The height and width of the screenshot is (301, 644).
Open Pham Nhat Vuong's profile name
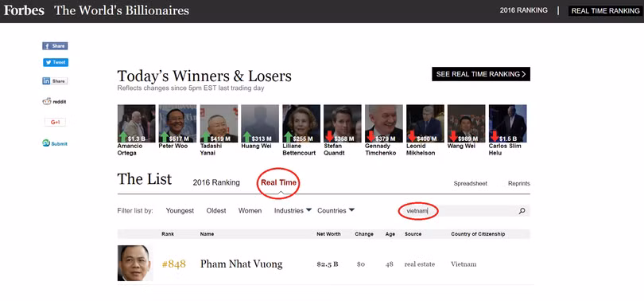241,264
